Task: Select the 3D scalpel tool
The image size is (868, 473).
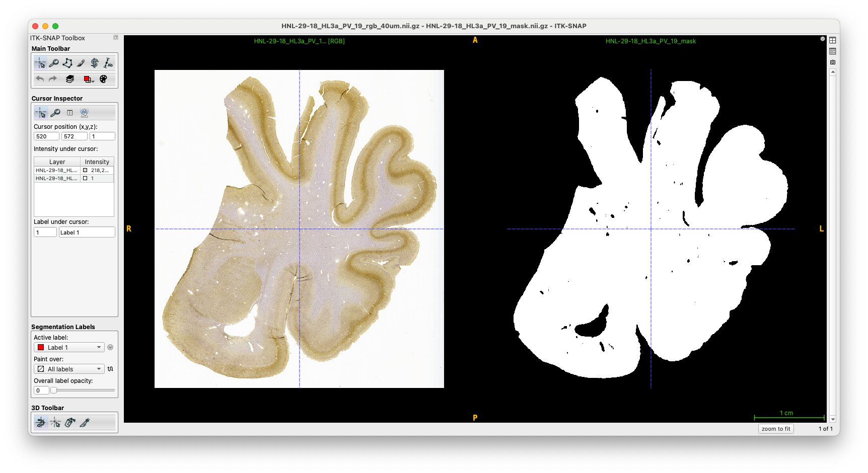Action: pyautogui.click(x=85, y=423)
